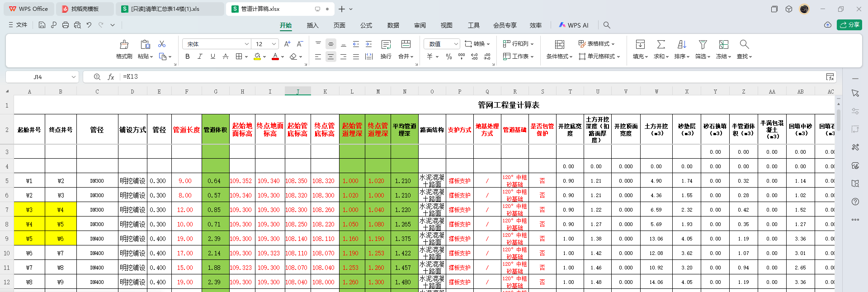Toggle middle vertical alignment

click(331, 44)
